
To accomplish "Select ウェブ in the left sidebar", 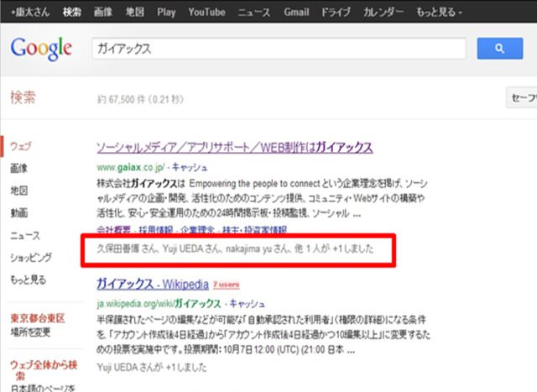I will coord(20,146).
